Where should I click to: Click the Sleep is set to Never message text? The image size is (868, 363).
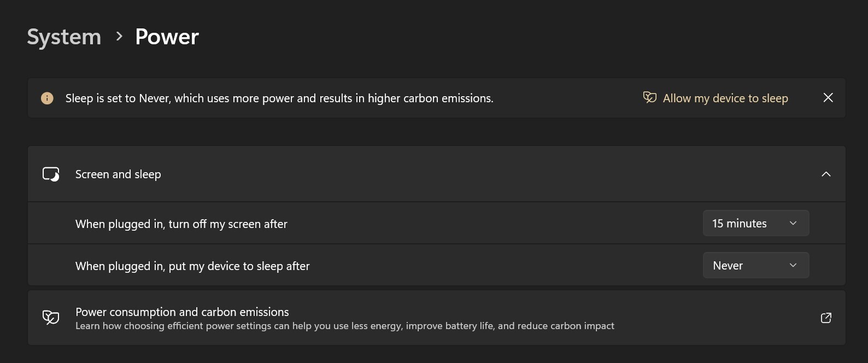pos(279,98)
